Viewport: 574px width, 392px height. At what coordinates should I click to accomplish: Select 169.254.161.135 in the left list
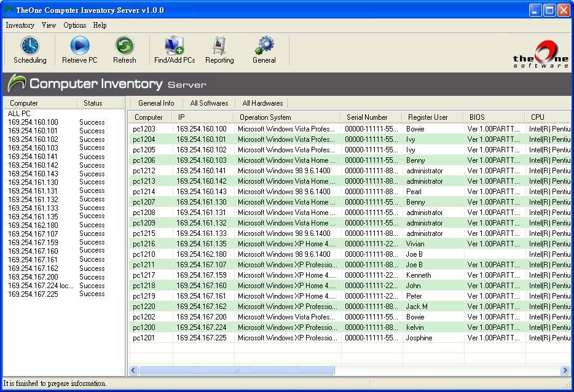[33, 217]
